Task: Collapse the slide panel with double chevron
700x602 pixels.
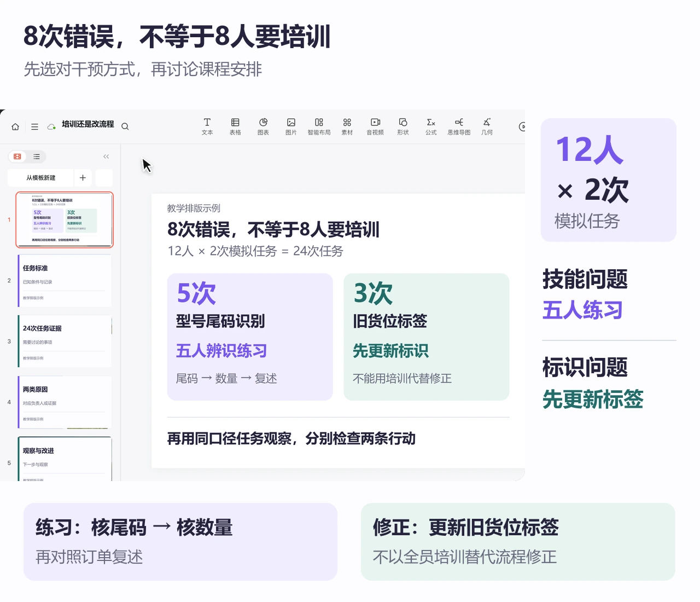Action: click(x=106, y=157)
